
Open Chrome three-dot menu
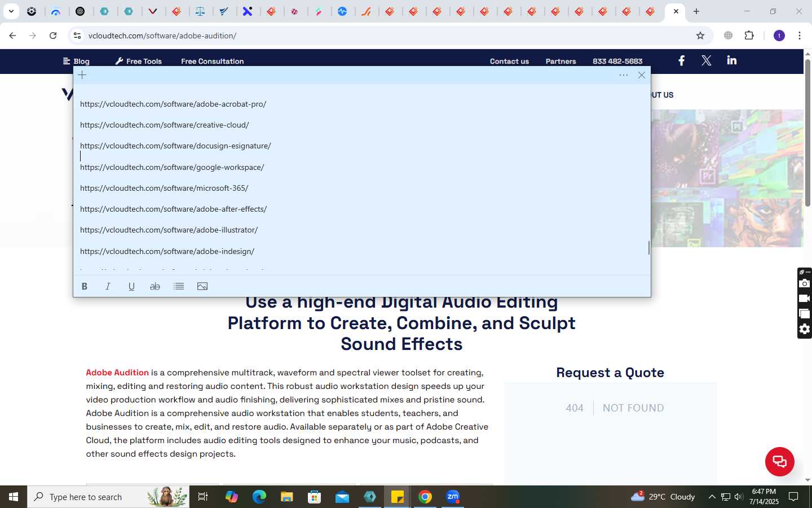(800, 36)
